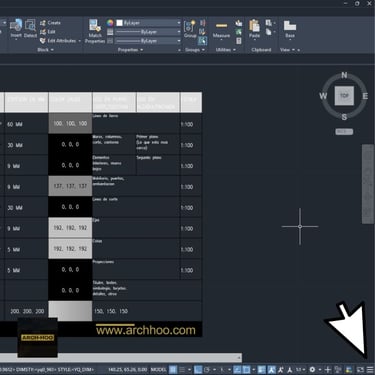Click the Object Color wheel icon
The height and width of the screenshot is (375, 375).
[x=110, y=23]
